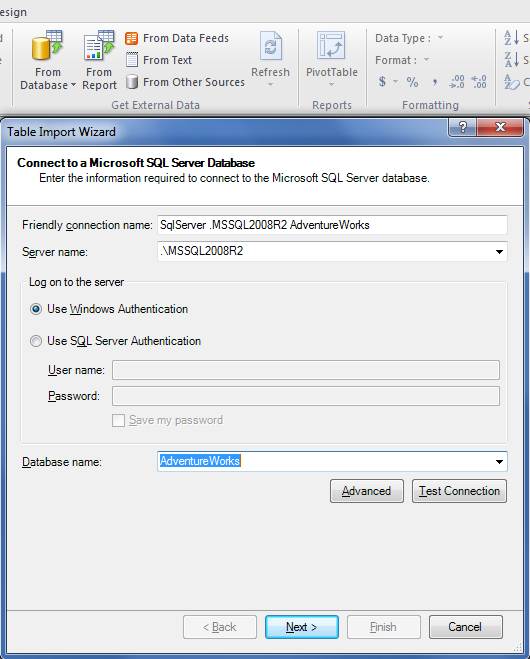The image size is (530, 659).
Task: Open the currency symbol dropdown arrow
Action: [x=396, y=82]
